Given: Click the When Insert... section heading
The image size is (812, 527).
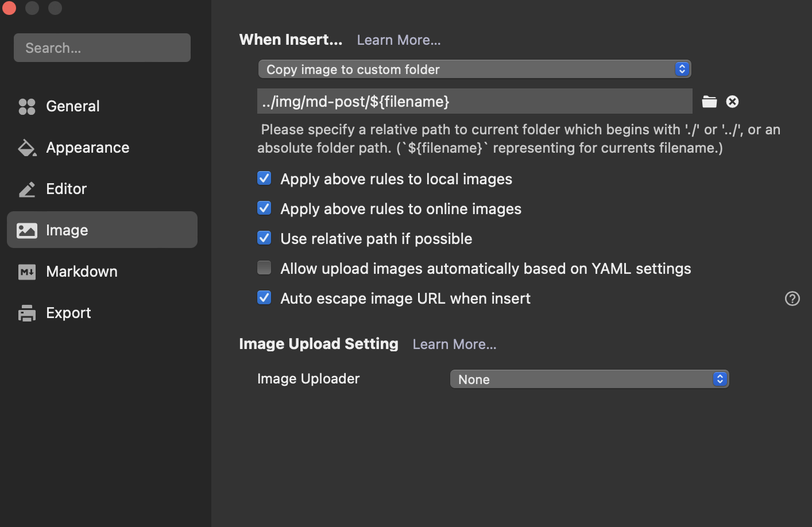Looking at the screenshot, I should point(291,40).
